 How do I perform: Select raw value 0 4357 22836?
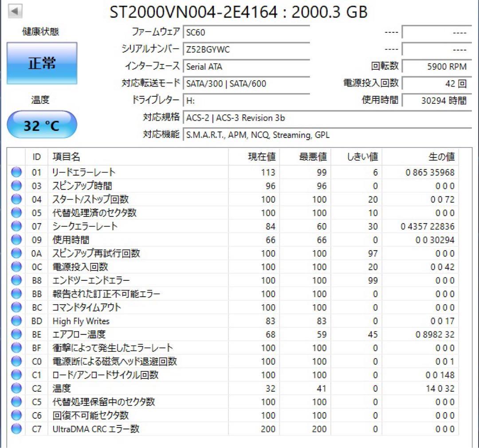point(428,227)
